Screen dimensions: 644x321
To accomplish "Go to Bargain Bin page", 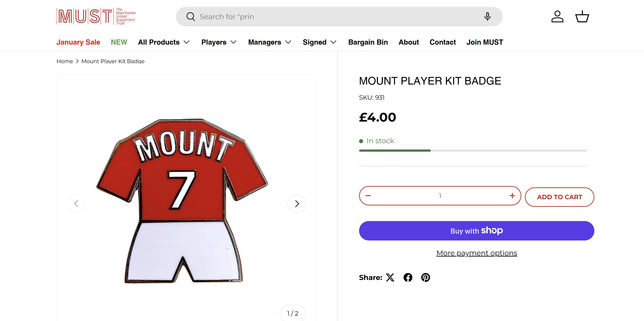I will [368, 42].
